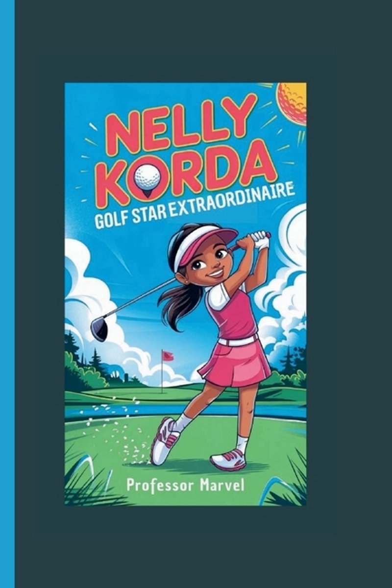Click the golfer's raised left shoe
The image size is (392, 588).
pyautogui.click(x=164, y=441)
